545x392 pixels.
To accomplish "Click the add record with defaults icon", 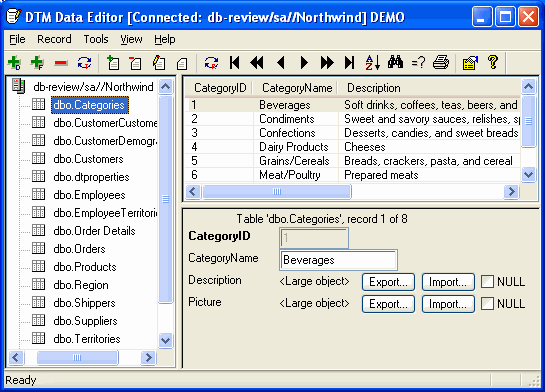I will click(x=14, y=63).
